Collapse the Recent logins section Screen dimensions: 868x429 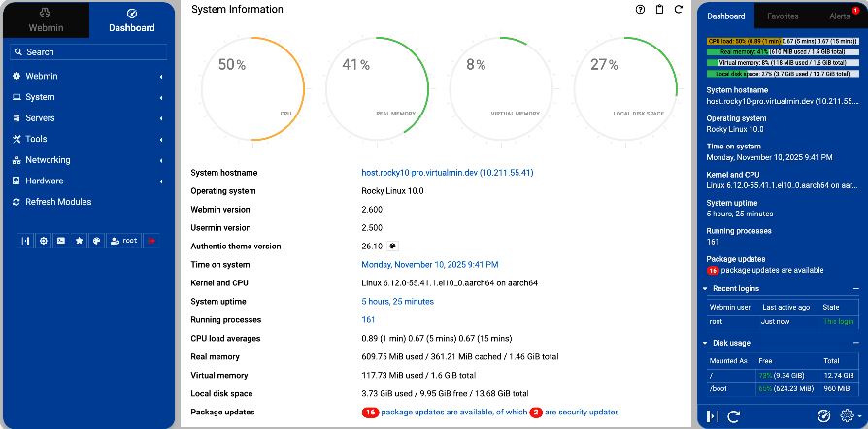pyautogui.click(x=855, y=289)
